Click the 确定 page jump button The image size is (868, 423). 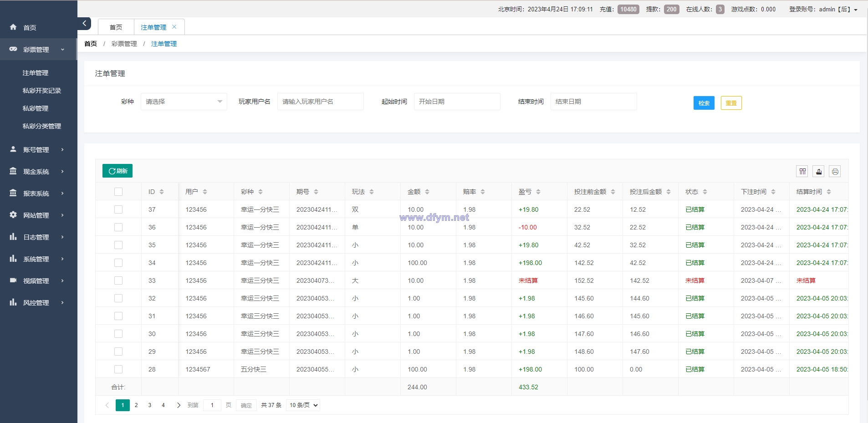tap(246, 405)
